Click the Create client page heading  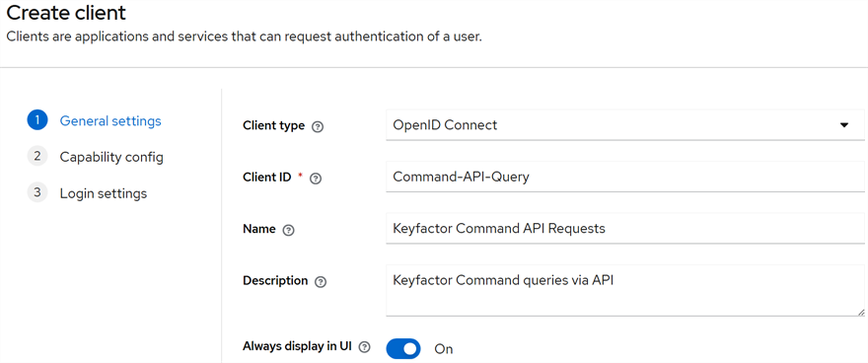pos(66,12)
